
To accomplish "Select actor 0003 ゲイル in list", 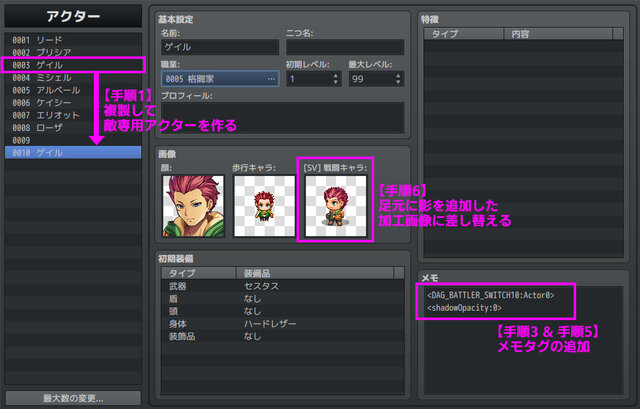I will tap(73, 65).
